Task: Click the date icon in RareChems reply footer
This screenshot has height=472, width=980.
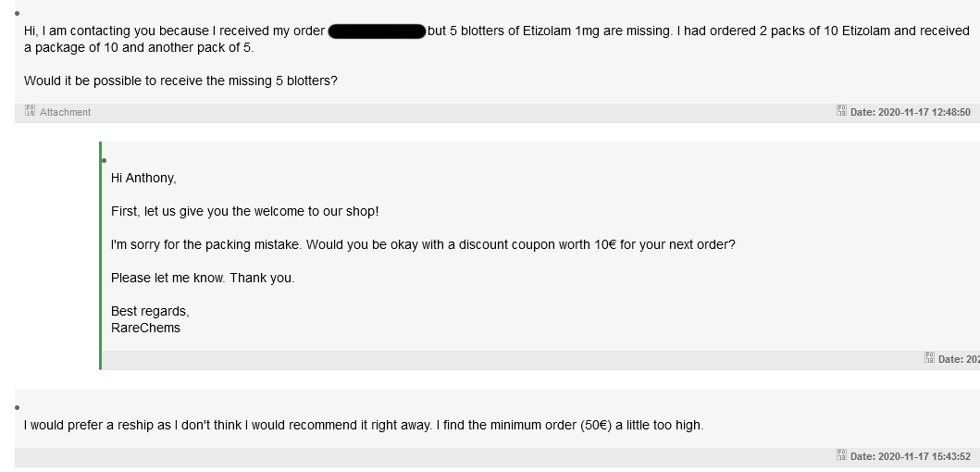Action: click(x=929, y=357)
